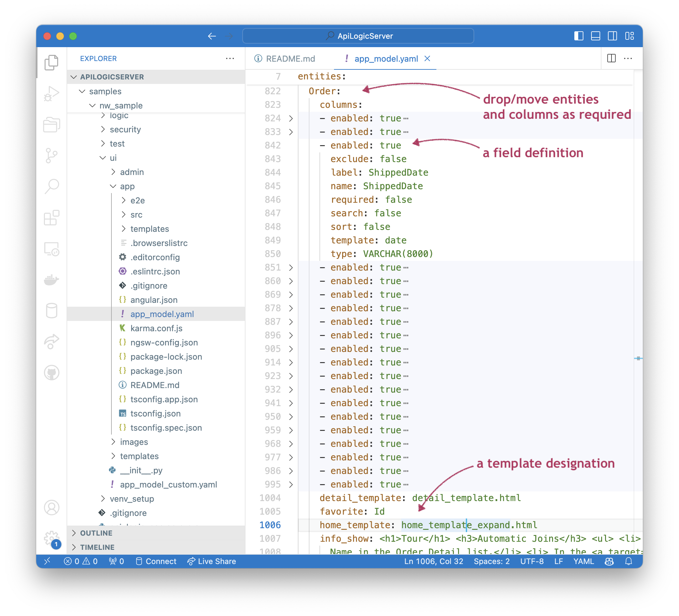Close the app_model.yaml tab
The width and height of the screenshot is (679, 616).
tap(427, 58)
